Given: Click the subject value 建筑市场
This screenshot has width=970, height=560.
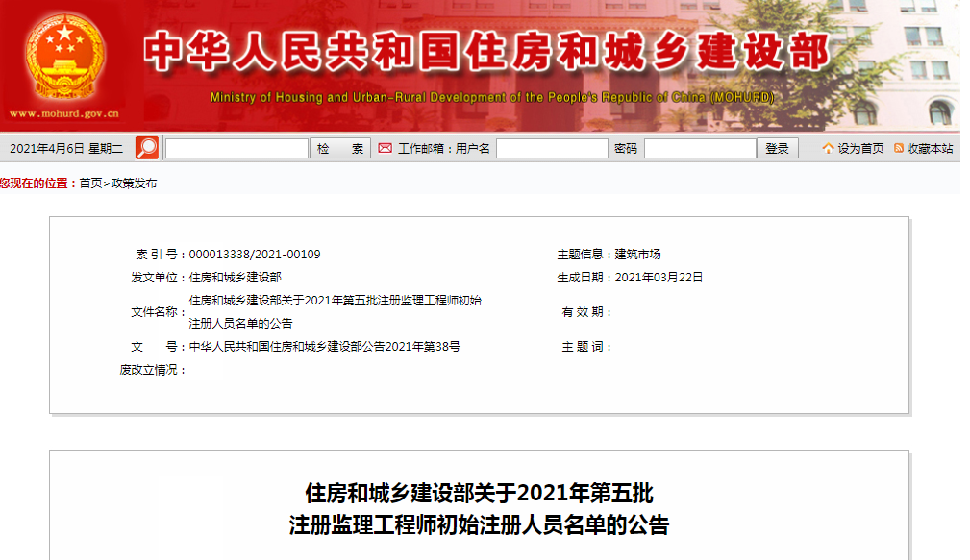Looking at the screenshot, I should click(637, 254).
